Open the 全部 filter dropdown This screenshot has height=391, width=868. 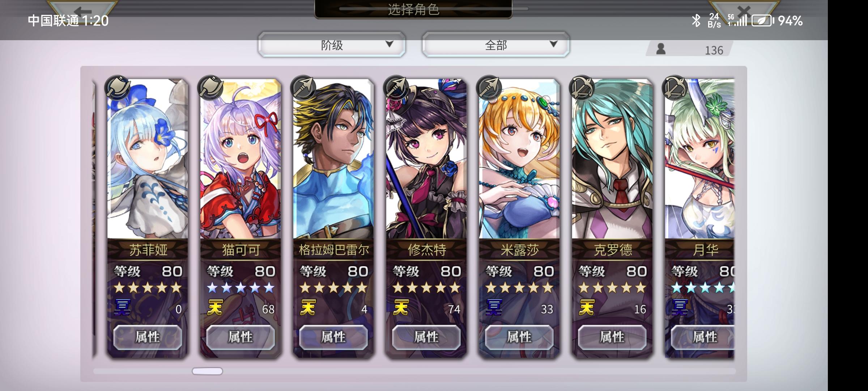495,45
